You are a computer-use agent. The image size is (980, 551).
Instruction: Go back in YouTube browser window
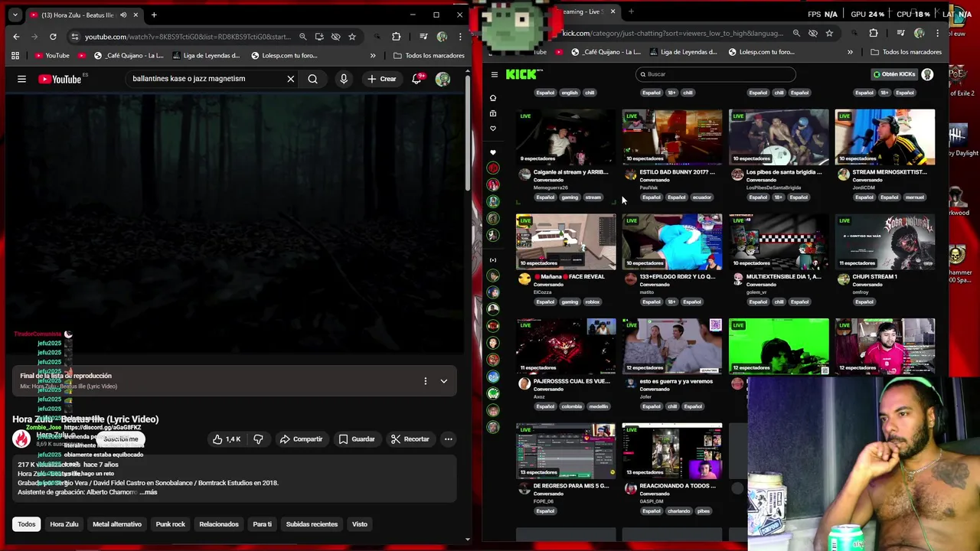pos(16,37)
